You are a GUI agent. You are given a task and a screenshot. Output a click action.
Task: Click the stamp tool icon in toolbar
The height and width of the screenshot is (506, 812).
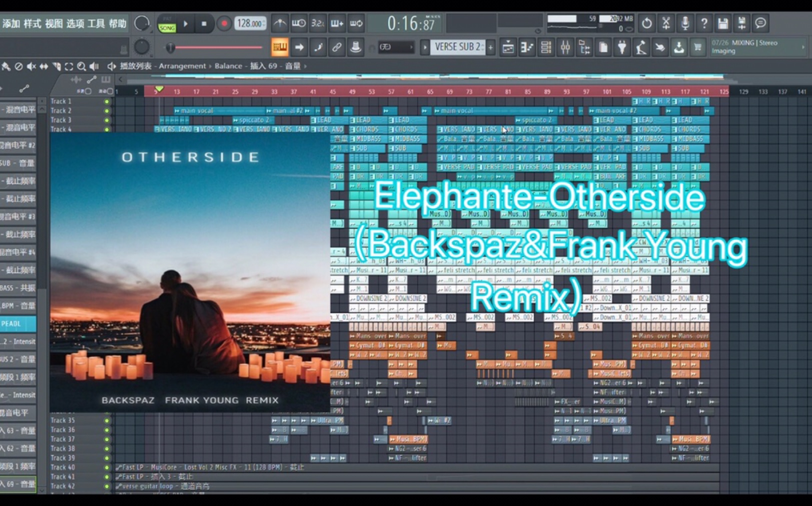pos(356,47)
